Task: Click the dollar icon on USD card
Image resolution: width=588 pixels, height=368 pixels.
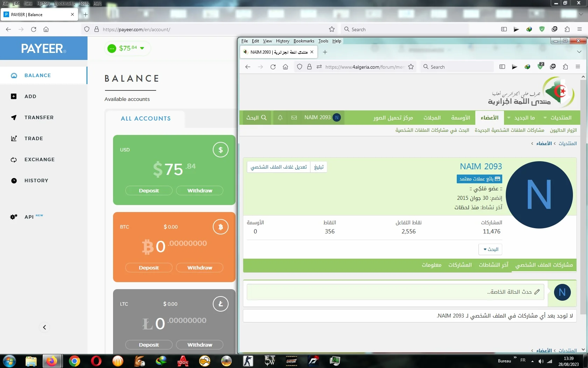Action: (220, 150)
